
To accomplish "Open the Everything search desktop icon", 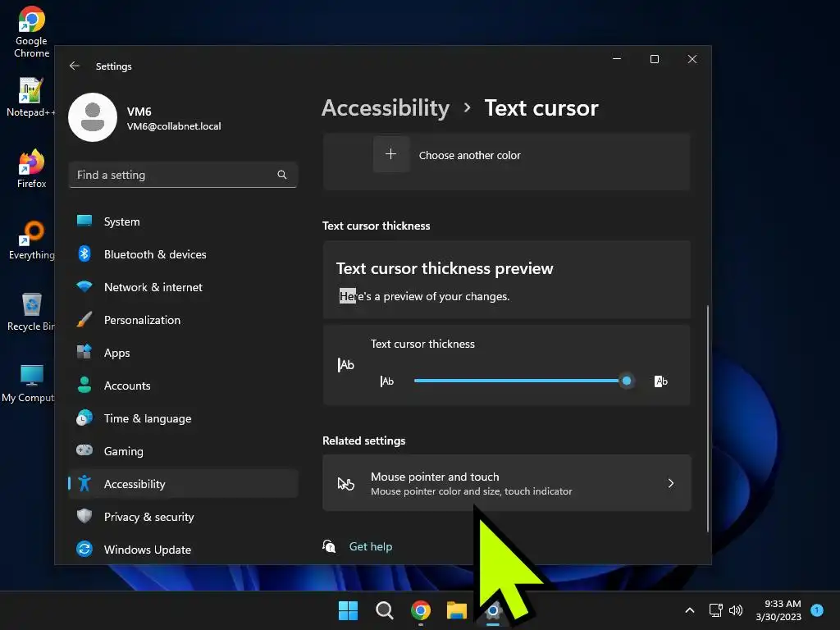I will tap(32, 240).
